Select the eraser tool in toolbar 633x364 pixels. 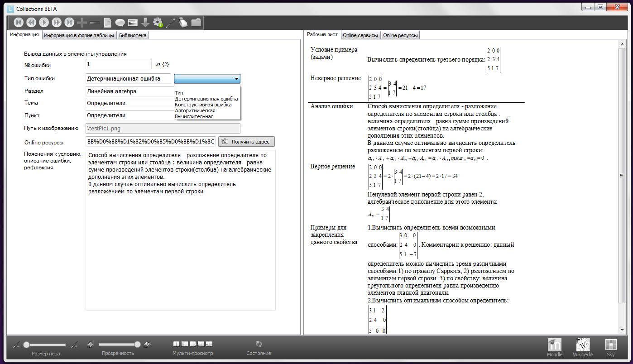(183, 22)
